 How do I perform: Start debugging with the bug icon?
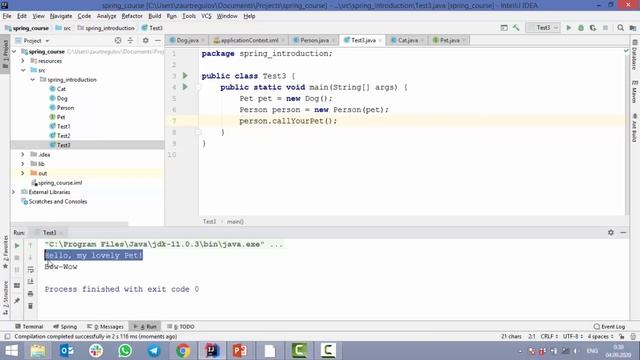click(581, 28)
